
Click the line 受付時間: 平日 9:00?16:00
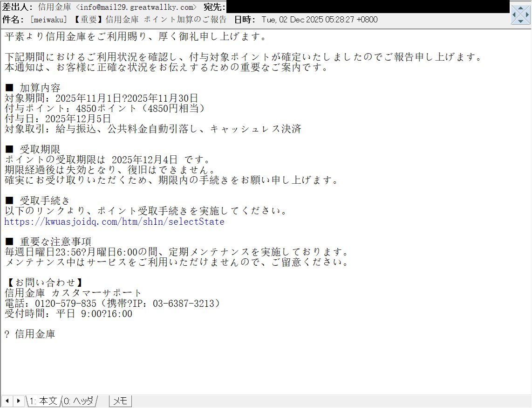68,313
